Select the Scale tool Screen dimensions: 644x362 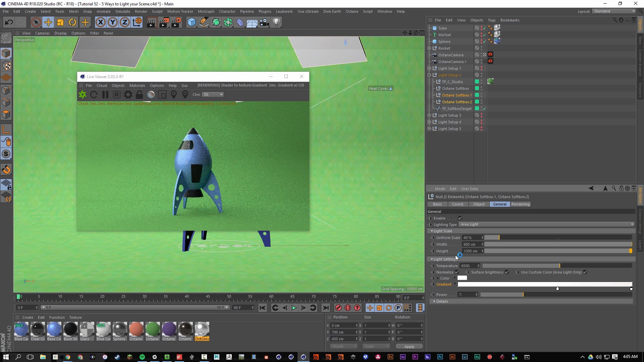coord(60,22)
